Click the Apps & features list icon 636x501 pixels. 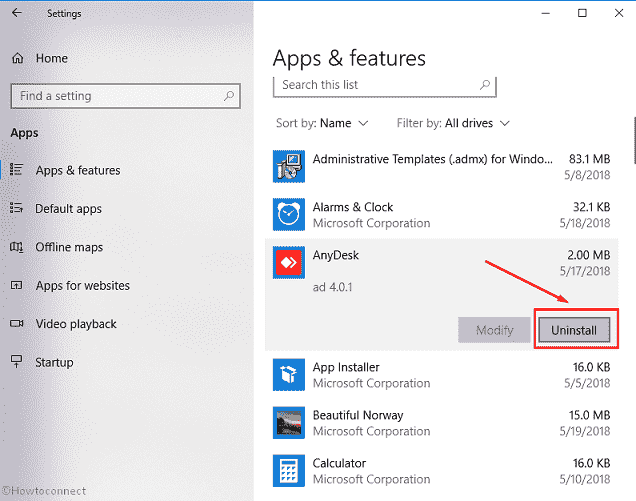(16, 170)
